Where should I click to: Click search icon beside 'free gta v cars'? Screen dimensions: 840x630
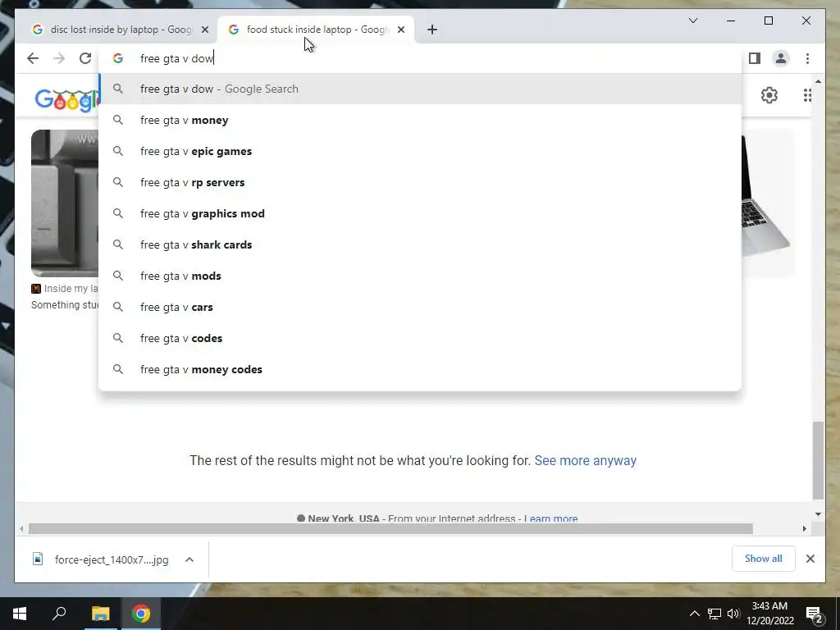tap(118, 307)
